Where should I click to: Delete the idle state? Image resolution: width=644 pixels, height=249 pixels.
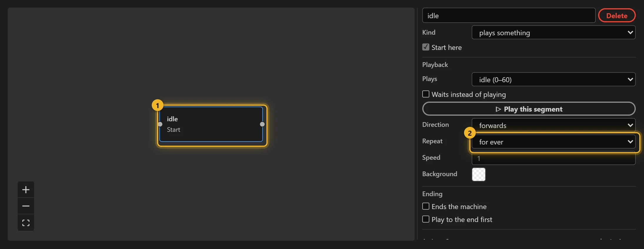[x=617, y=16]
